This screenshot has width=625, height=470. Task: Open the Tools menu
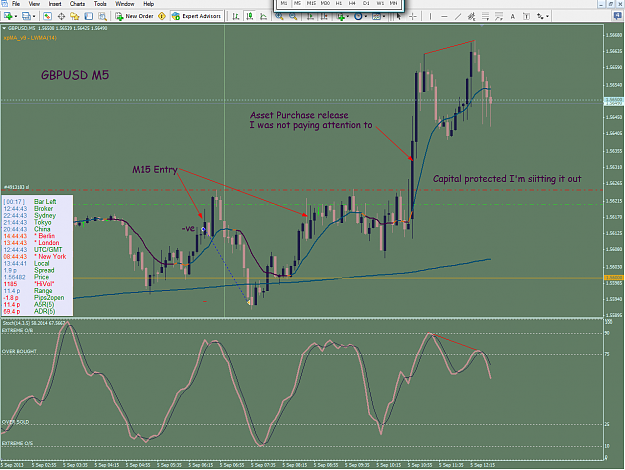click(x=100, y=4)
